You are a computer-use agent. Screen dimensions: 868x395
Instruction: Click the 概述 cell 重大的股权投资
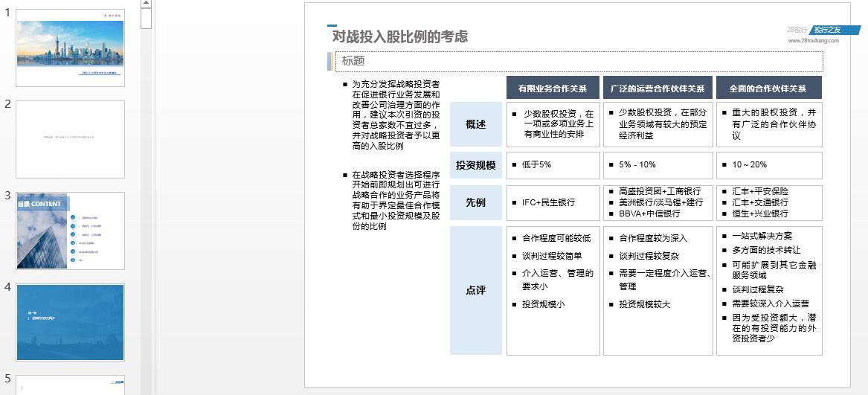(x=769, y=125)
